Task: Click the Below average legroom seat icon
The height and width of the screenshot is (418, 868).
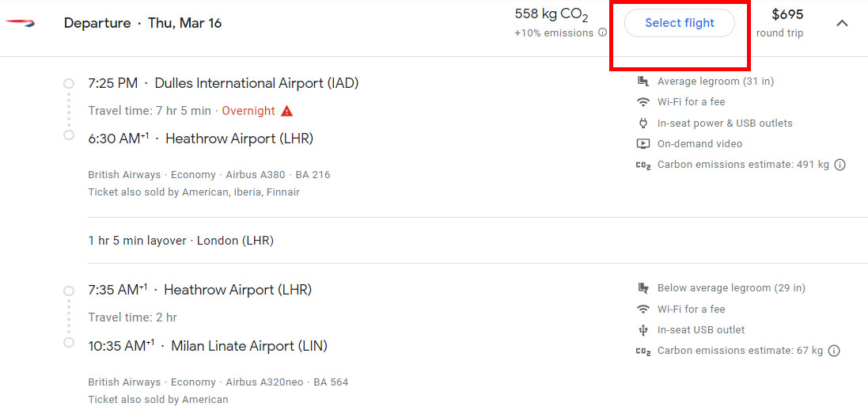Action: click(x=643, y=288)
